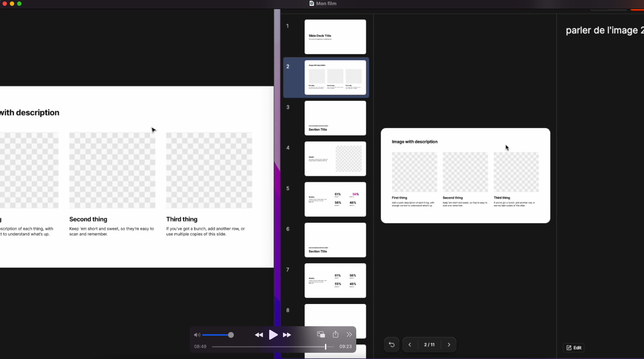Click the video timeline playhead
Image resolution: width=644 pixels, height=359 pixels.
(x=326, y=347)
